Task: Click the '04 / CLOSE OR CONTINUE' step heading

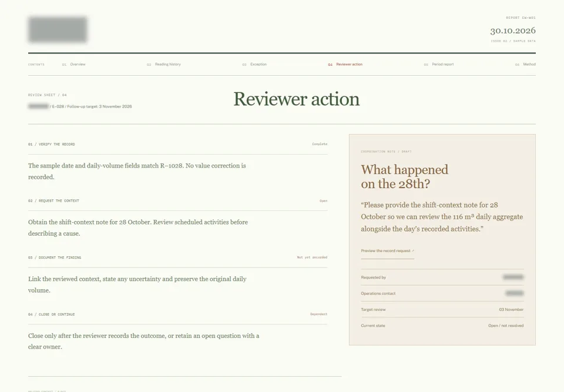Action: click(52, 314)
